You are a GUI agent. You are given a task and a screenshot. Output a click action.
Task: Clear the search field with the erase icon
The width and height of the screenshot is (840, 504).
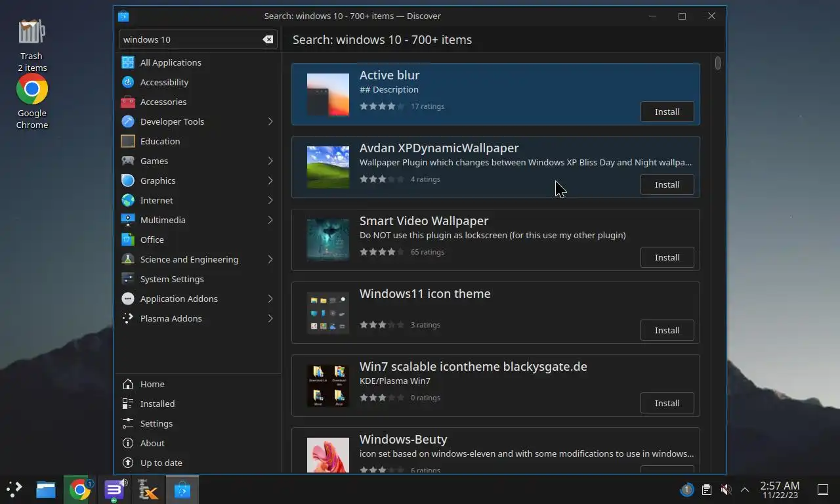pyautogui.click(x=268, y=39)
